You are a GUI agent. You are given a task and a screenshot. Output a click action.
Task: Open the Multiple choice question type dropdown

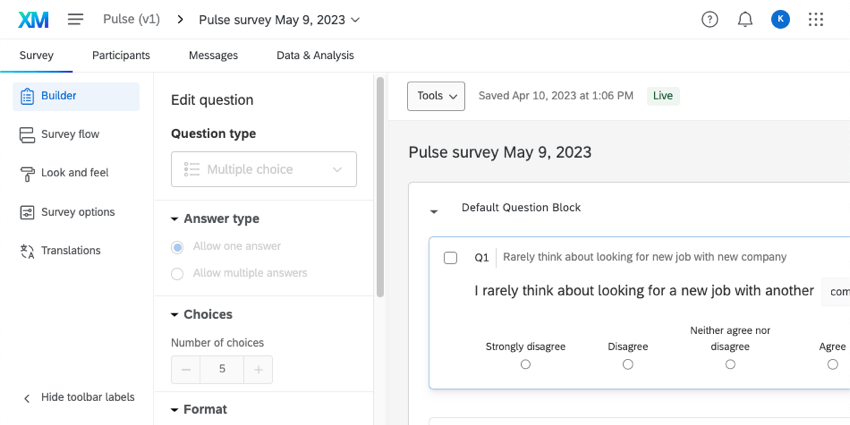pos(264,169)
